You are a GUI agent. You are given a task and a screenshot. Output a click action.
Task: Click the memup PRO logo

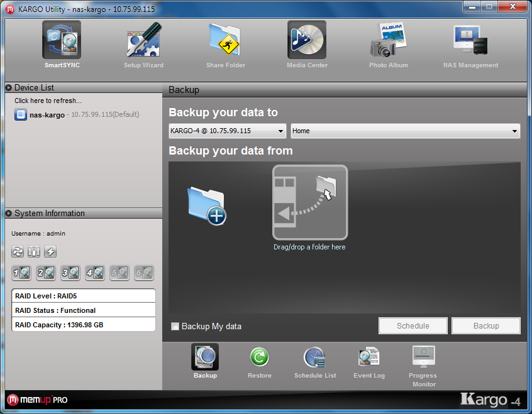[37, 400]
